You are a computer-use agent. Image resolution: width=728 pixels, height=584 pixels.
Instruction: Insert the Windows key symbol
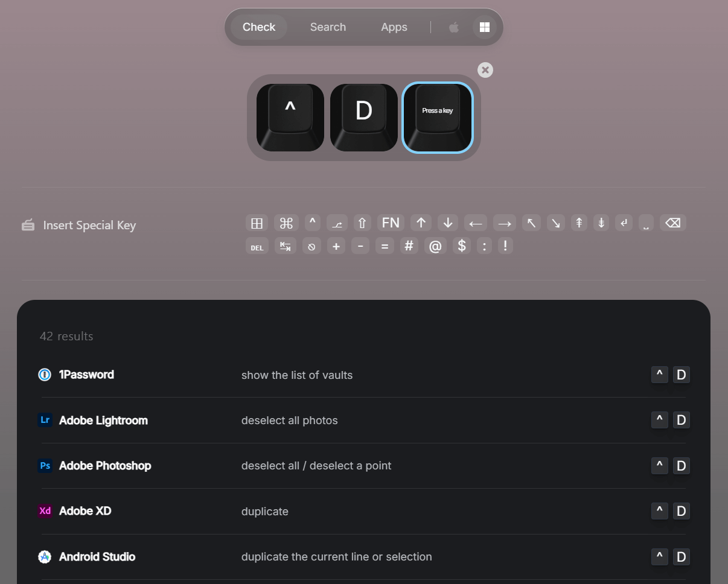pos(257,223)
